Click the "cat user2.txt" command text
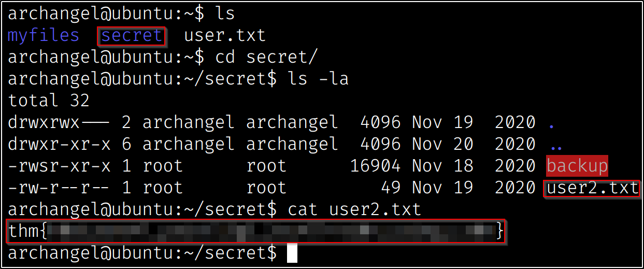 [x=354, y=210]
